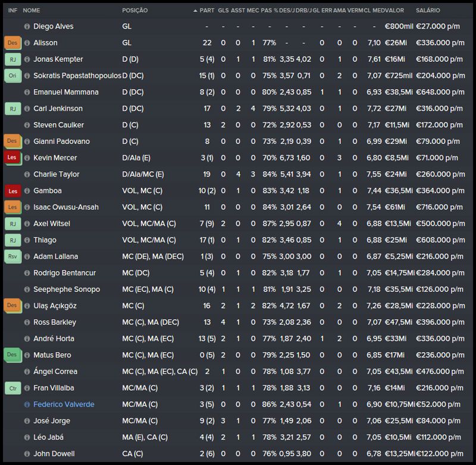
Task: Click the orange 'Les' badge for Isaac Owusu-Ansah
Action: point(12,207)
